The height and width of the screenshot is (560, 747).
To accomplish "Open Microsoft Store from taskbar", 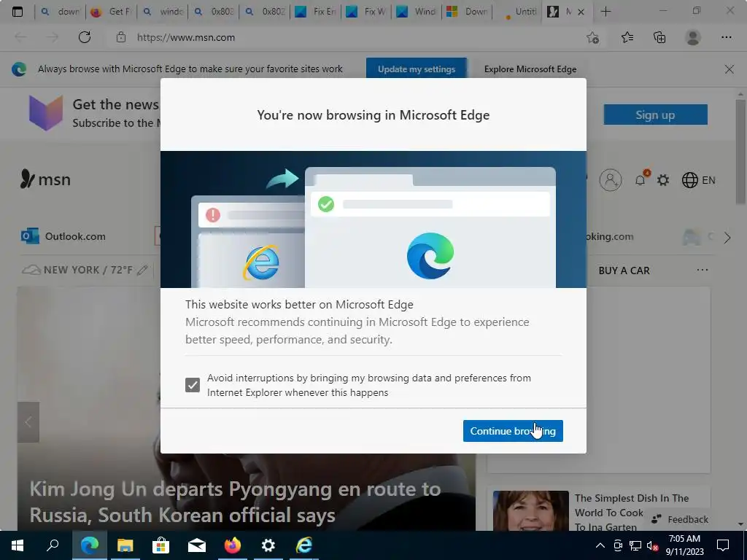I will tap(160, 545).
